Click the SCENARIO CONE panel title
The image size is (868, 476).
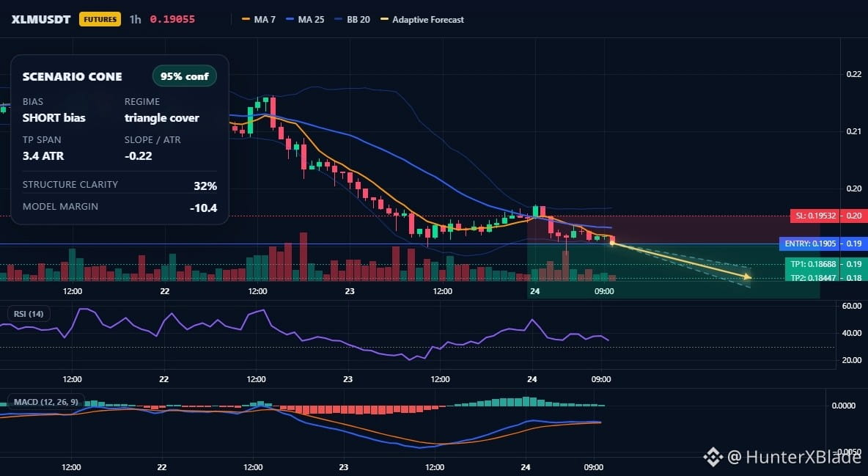72,76
